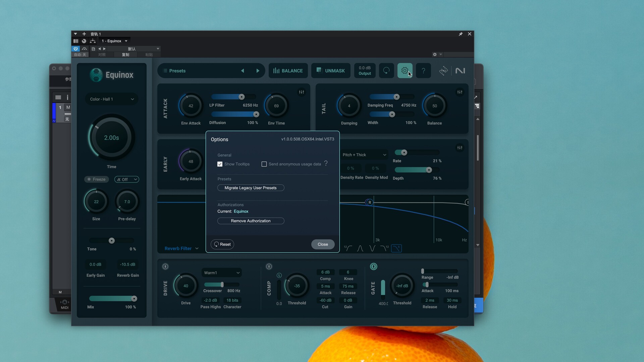
Task: Open the tempo sync Off dropdown
Action: (x=127, y=179)
